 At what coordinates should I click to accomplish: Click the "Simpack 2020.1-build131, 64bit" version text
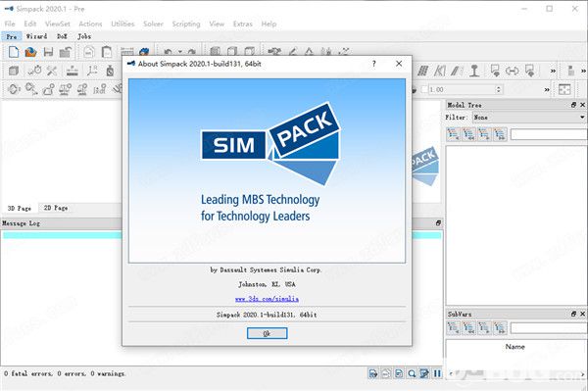point(267,315)
